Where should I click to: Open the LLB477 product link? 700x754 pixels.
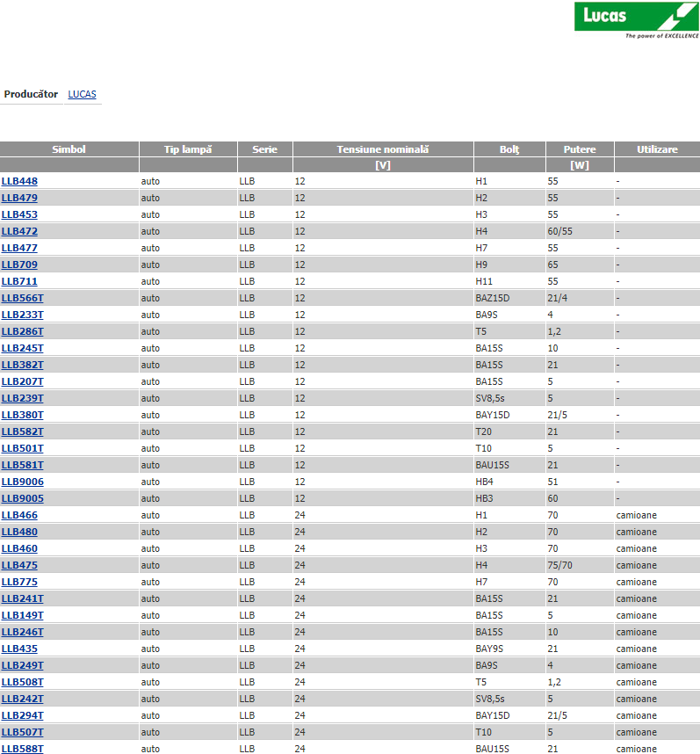pos(19,248)
